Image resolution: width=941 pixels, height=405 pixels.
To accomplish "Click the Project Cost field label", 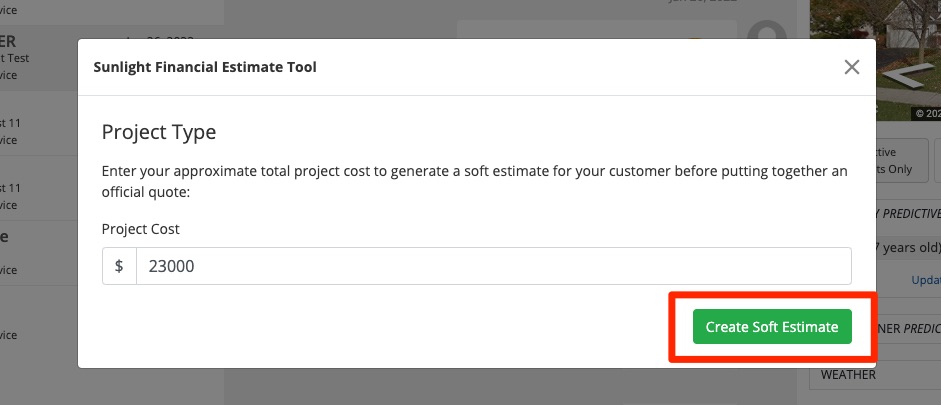I will (x=141, y=228).
